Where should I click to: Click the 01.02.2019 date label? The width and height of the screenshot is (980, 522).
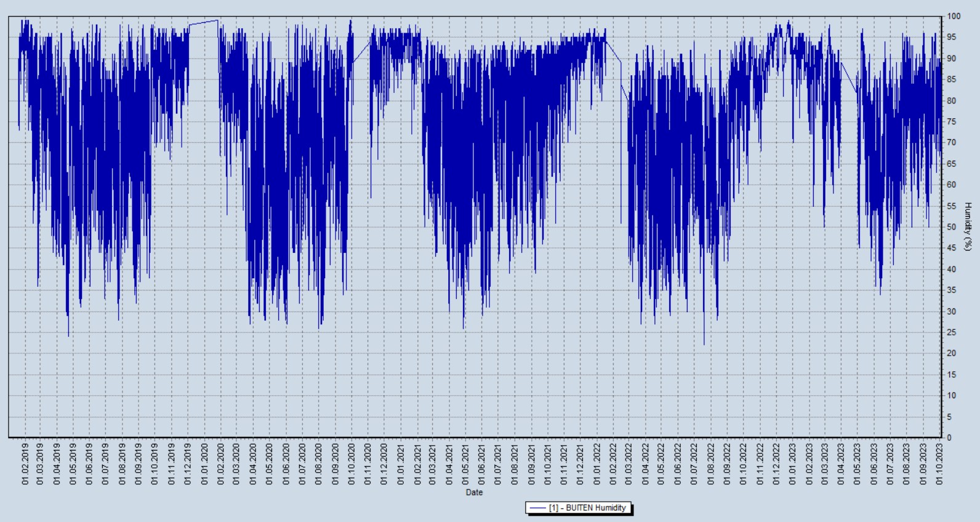[25, 464]
